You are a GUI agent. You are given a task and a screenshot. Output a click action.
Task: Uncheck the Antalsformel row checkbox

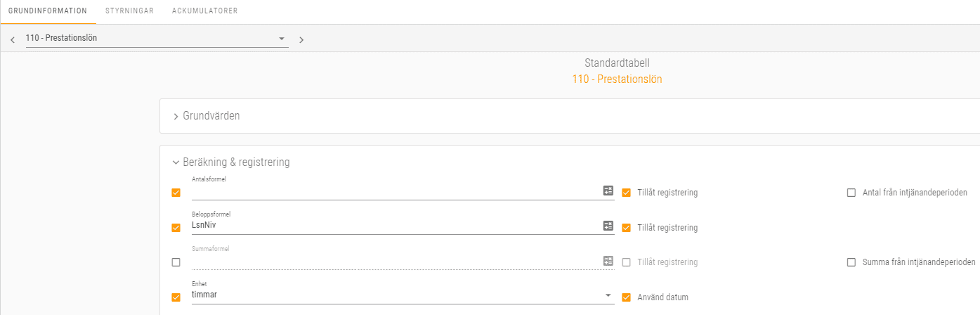click(176, 193)
